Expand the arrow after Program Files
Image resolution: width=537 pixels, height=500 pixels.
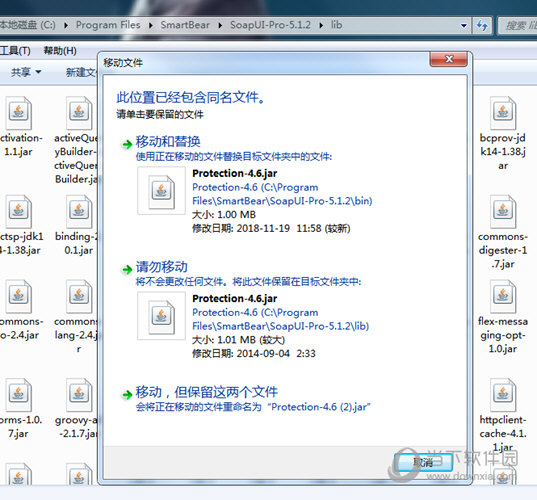[x=151, y=25]
